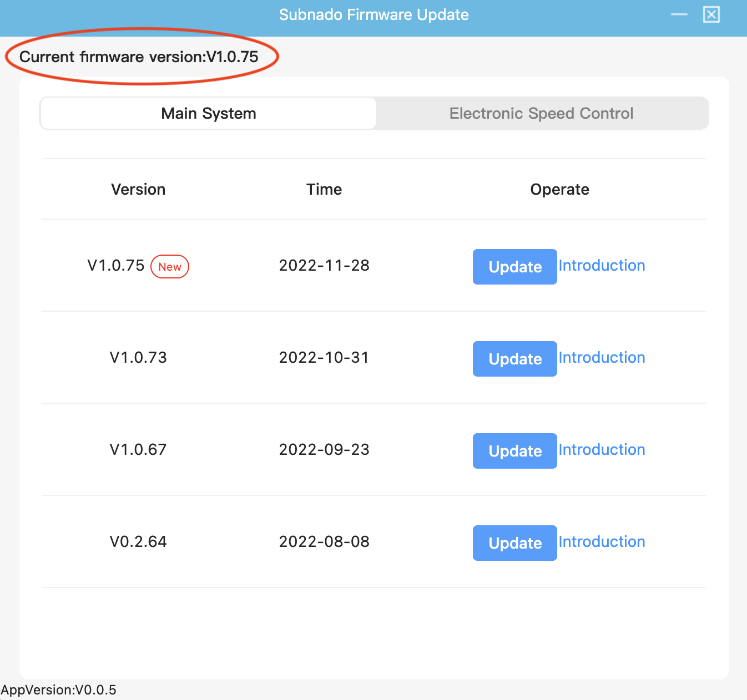This screenshot has width=747, height=700.
Task: Install firmware V1.0.67 via Update
Action: [x=514, y=451]
